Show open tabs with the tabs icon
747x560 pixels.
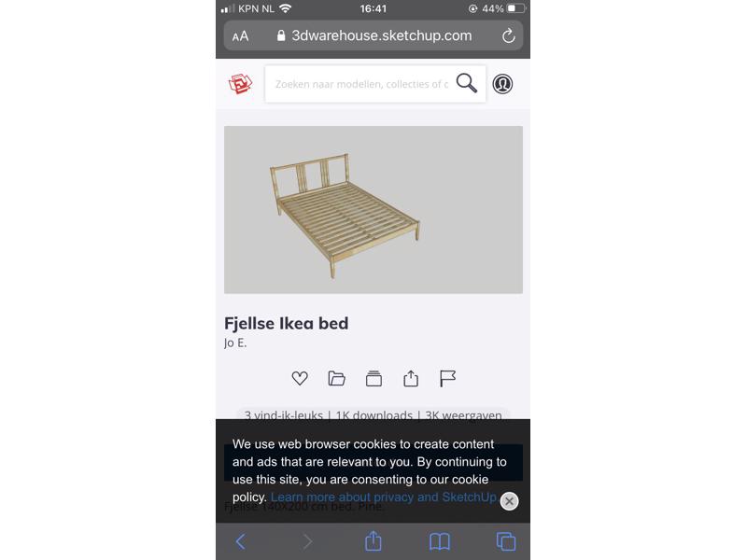coord(505,541)
